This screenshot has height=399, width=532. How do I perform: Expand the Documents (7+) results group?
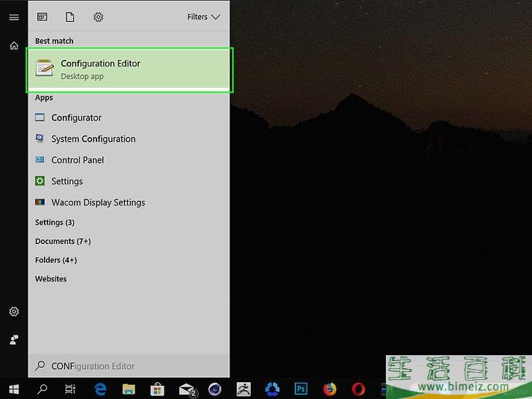[x=63, y=241]
